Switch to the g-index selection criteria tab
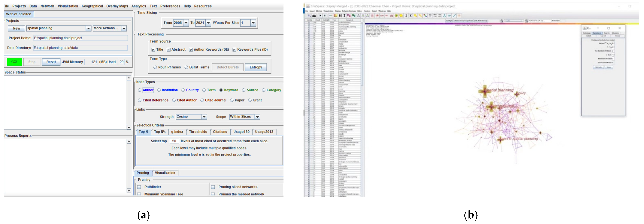 tap(177, 132)
